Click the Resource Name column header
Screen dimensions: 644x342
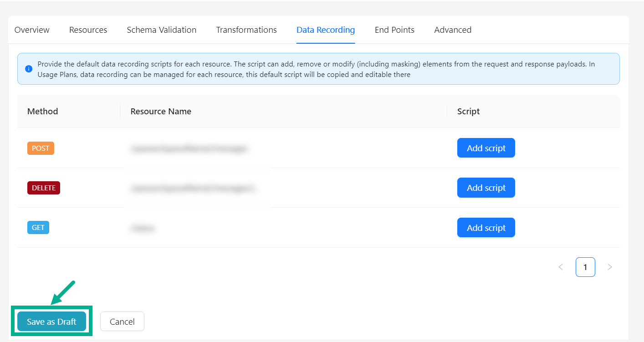tap(161, 112)
